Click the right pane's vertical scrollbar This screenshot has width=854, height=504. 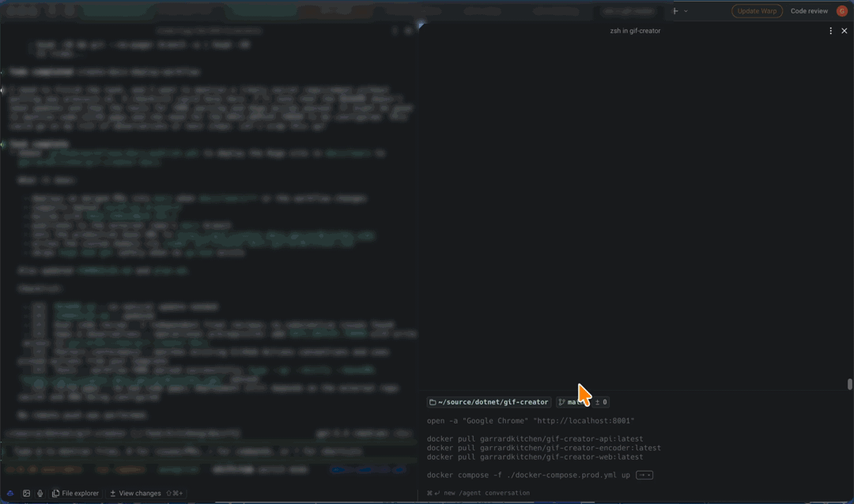849,383
